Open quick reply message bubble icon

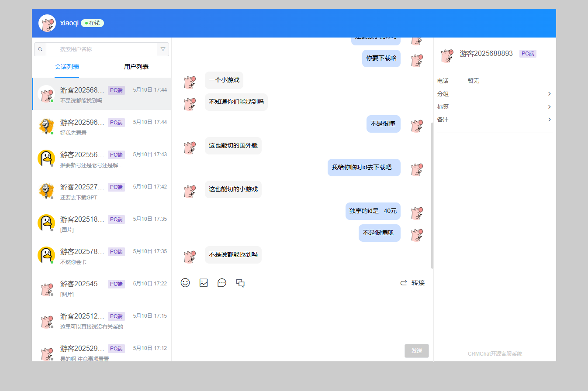point(222,283)
